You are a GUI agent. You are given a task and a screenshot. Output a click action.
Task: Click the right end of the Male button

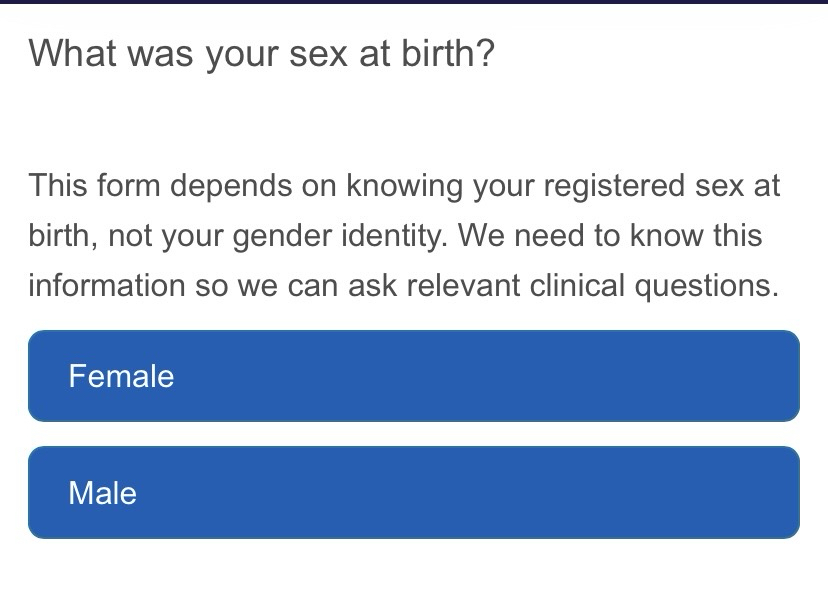click(x=770, y=493)
